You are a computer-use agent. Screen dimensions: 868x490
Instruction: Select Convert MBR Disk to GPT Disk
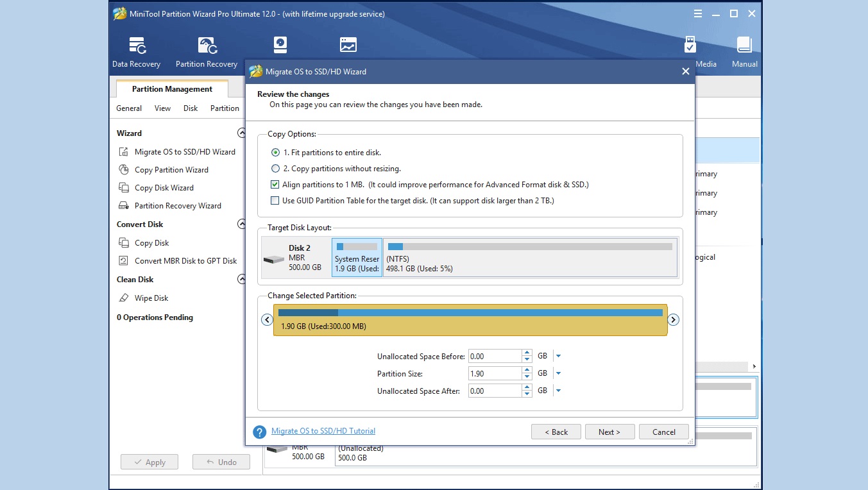(x=178, y=261)
